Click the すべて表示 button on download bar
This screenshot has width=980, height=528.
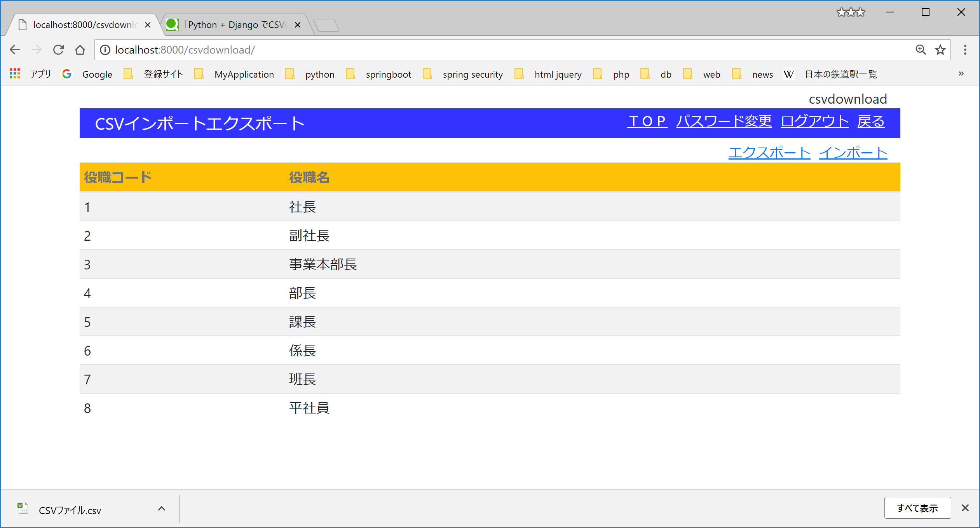point(917,508)
